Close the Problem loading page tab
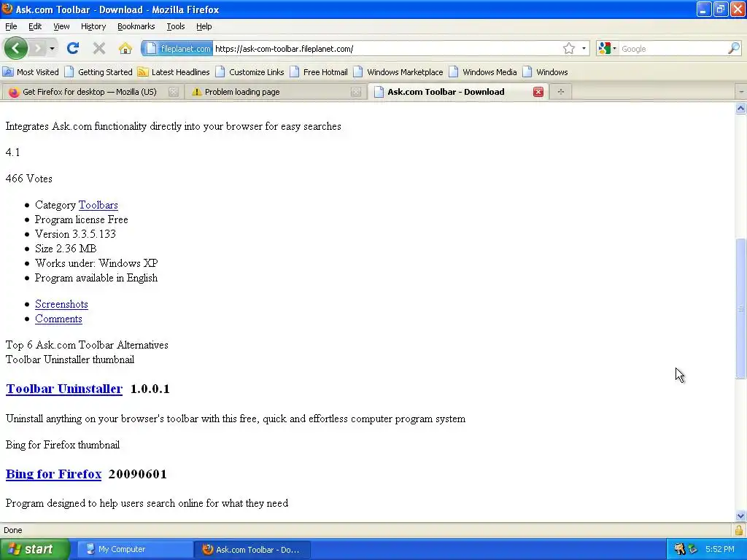The height and width of the screenshot is (560, 747). point(356,92)
